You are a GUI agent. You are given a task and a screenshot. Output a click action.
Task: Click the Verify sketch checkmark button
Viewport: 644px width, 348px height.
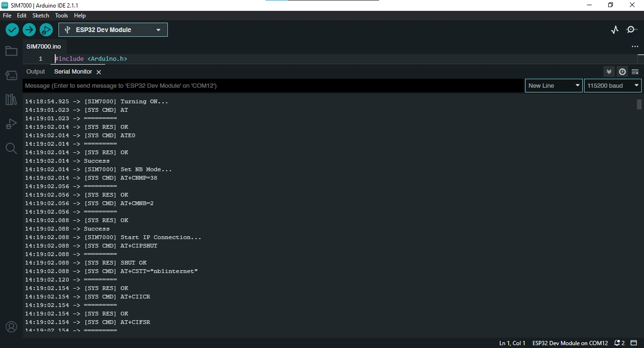pyautogui.click(x=12, y=30)
